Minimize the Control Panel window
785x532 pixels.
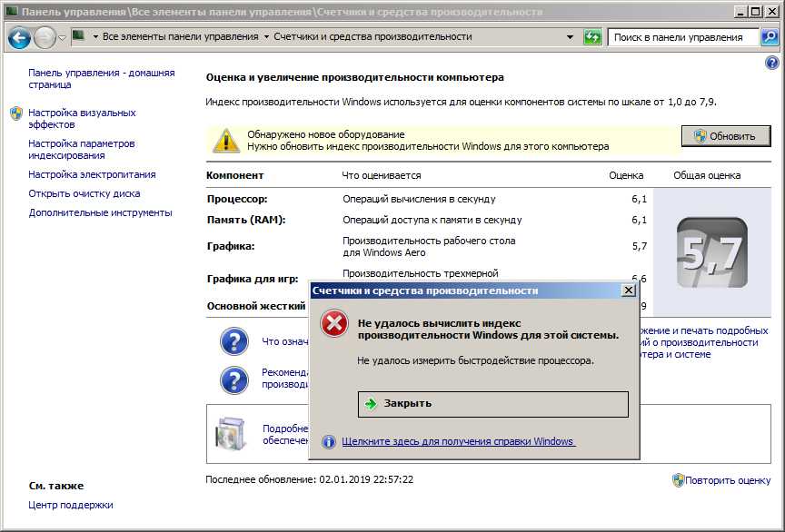(x=742, y=12)
